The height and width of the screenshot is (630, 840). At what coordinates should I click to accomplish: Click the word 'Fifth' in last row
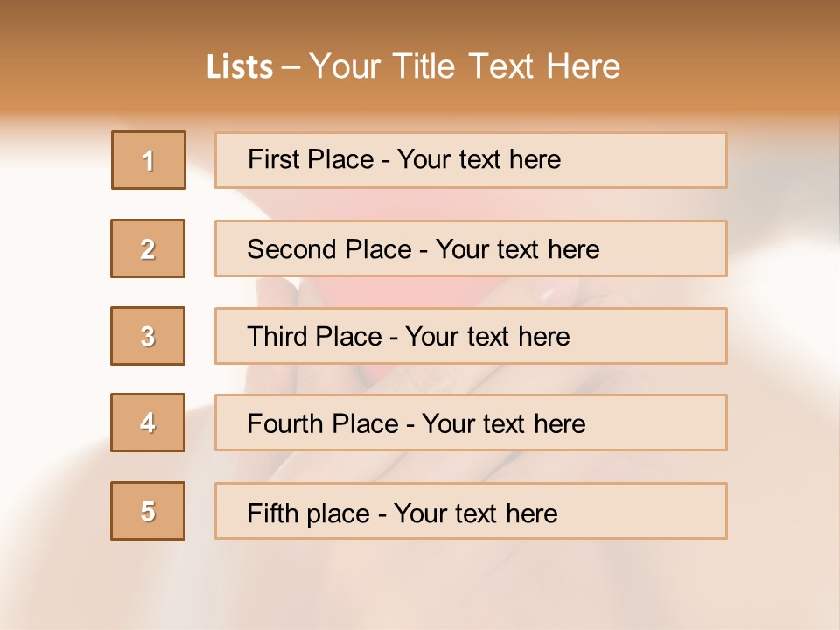tap(274, 513)
